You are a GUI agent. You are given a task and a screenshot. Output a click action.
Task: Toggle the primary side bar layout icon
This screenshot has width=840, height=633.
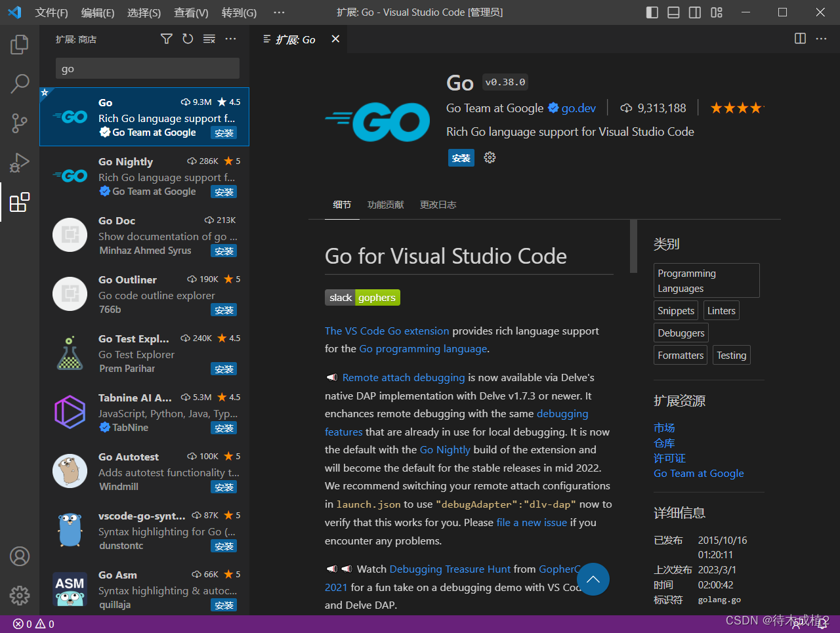tap(652, 12)
